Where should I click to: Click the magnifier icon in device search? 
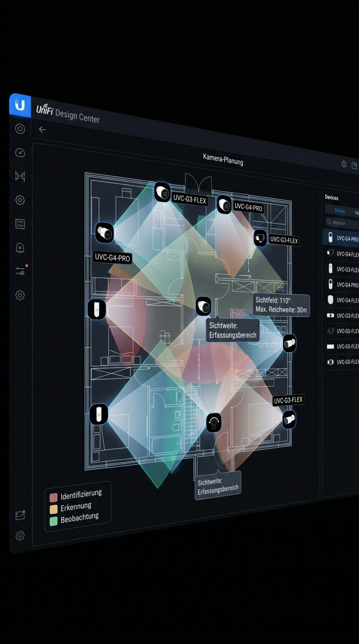click(329, 222)
